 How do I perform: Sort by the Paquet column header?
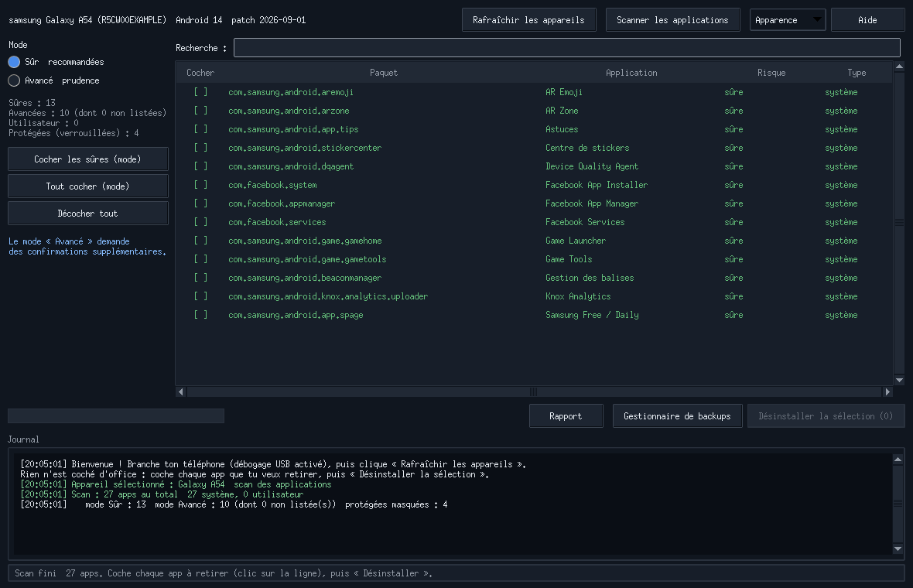point(384,73)
